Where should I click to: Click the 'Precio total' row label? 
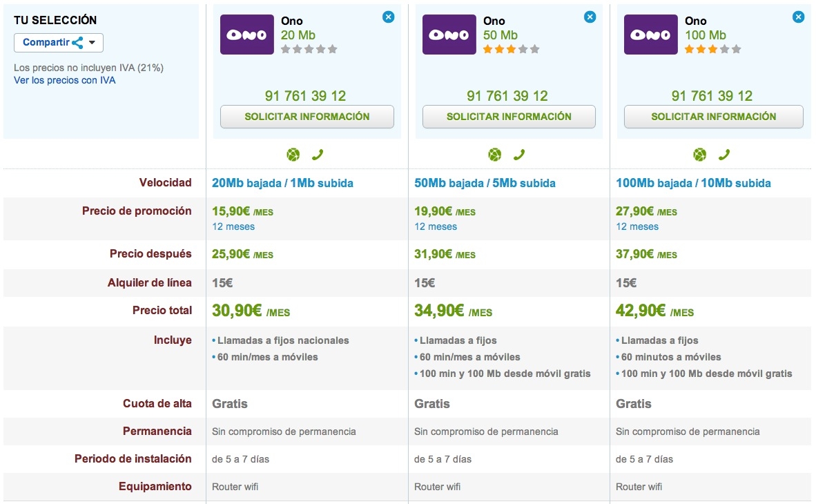[162, 310]
